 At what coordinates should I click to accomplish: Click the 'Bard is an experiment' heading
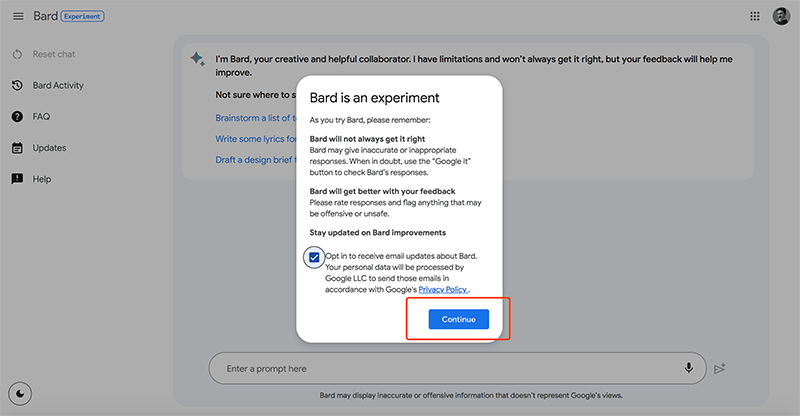tap(374, 97)
